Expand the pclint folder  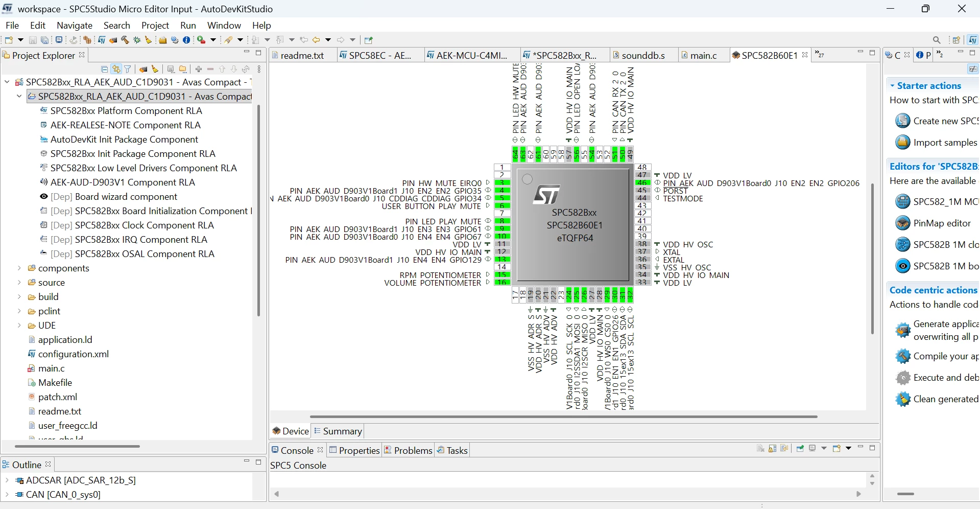coord(19,311)
